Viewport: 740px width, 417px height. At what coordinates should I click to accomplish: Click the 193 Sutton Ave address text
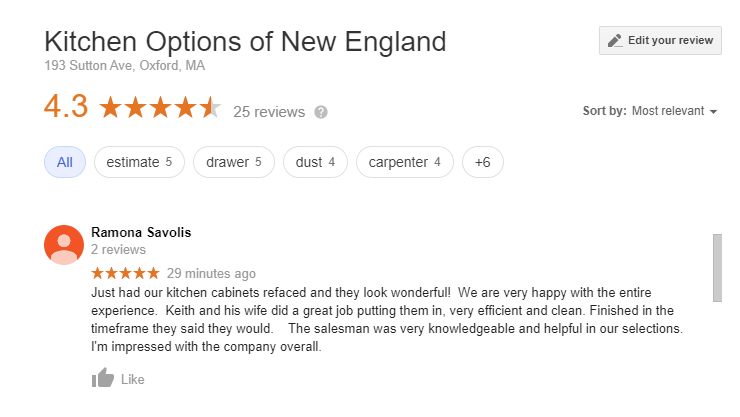[126, 66]
